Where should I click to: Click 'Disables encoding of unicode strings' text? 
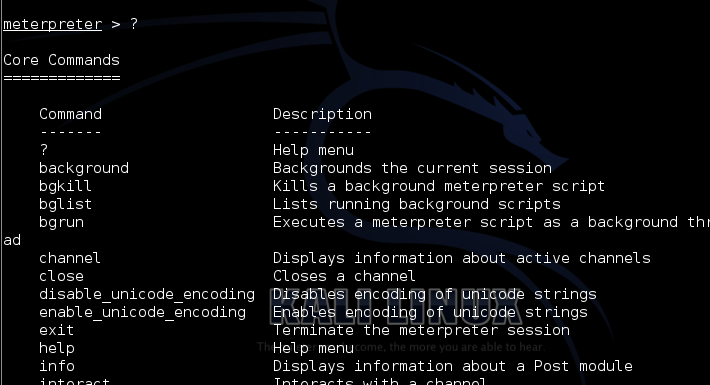[x=435, y=294]
